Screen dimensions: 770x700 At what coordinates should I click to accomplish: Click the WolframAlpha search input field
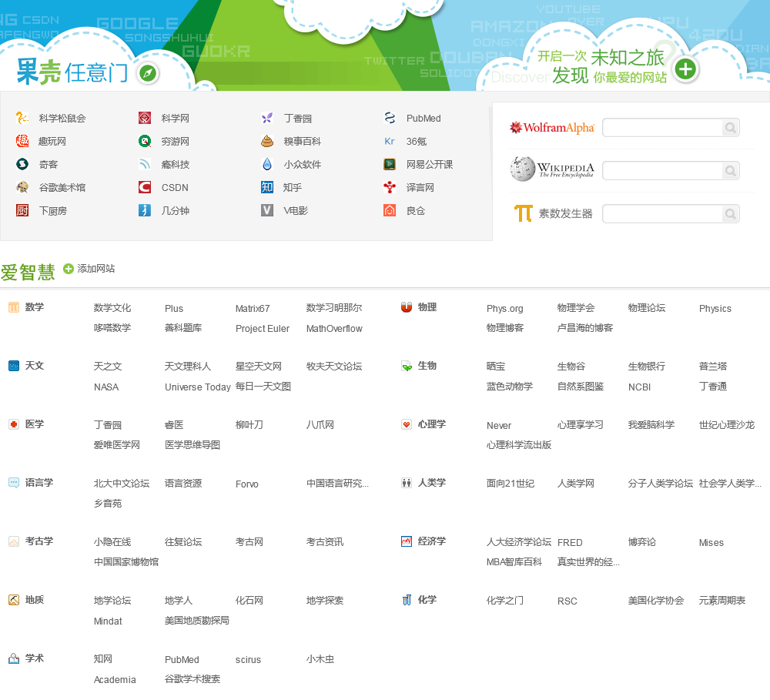663,128
